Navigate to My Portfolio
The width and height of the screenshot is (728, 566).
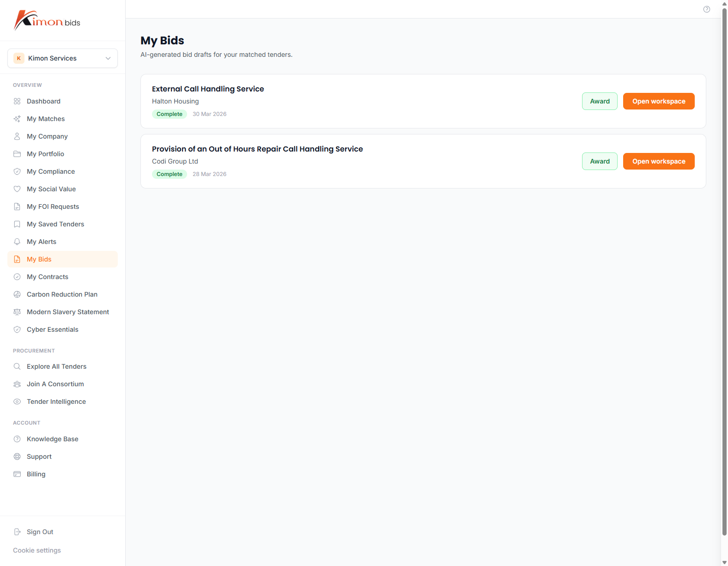tap(63, 154)
